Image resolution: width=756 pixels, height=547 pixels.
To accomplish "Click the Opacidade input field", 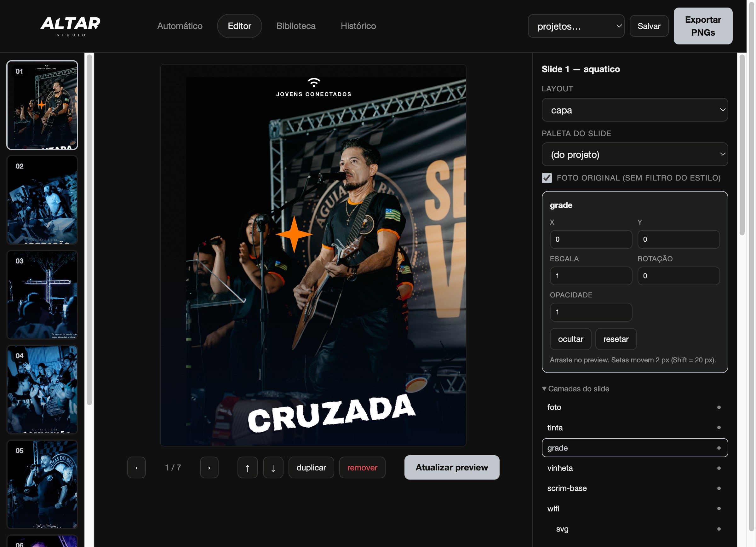I will 591,312.
